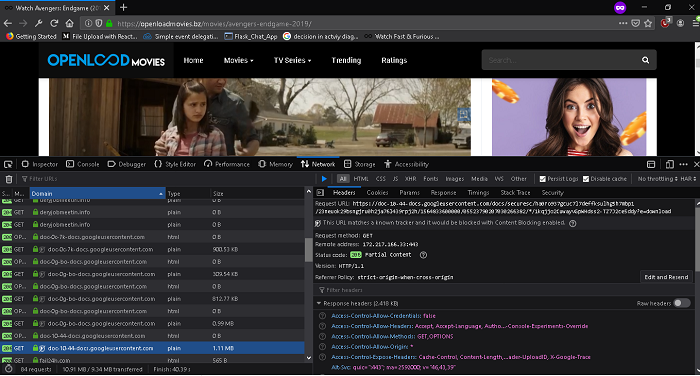This screenshot has height=376, width=700.
Task: Click the network list vertical scrollbar thumb
Action: point(308,250)
